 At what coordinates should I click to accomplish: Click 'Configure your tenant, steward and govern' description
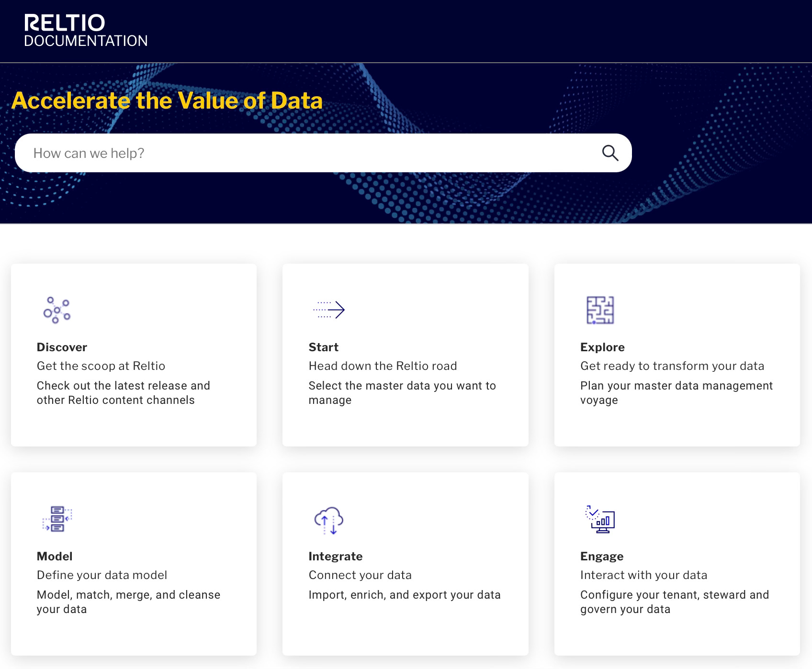[x=675, y=602]
